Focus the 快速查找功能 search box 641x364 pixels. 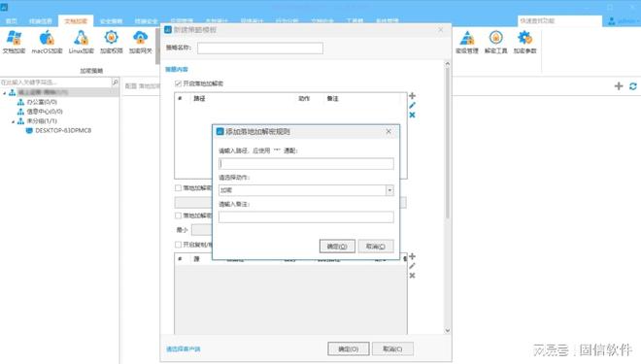click(559, 20)
